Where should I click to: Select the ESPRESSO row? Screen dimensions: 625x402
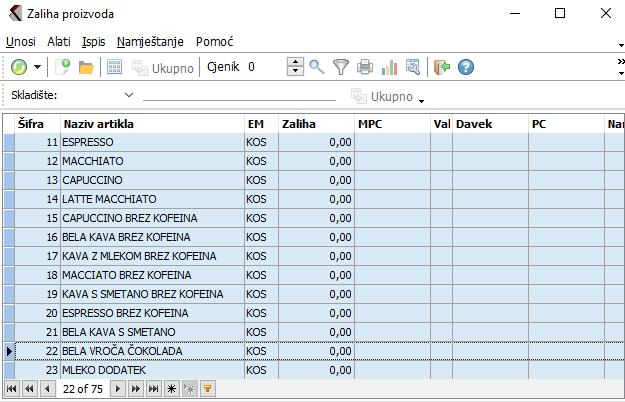[150, 143]
